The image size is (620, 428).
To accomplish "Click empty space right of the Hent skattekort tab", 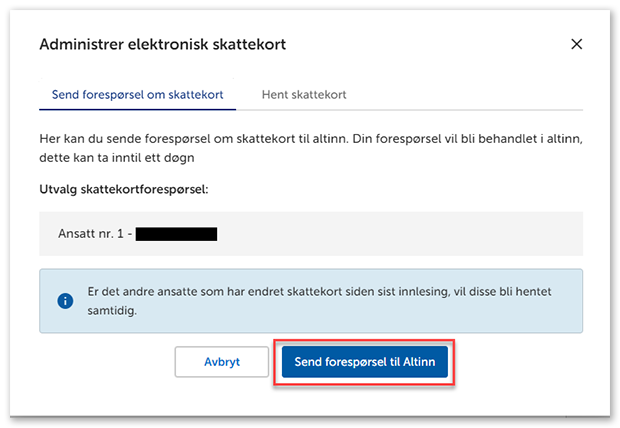I will coord(470,95).
